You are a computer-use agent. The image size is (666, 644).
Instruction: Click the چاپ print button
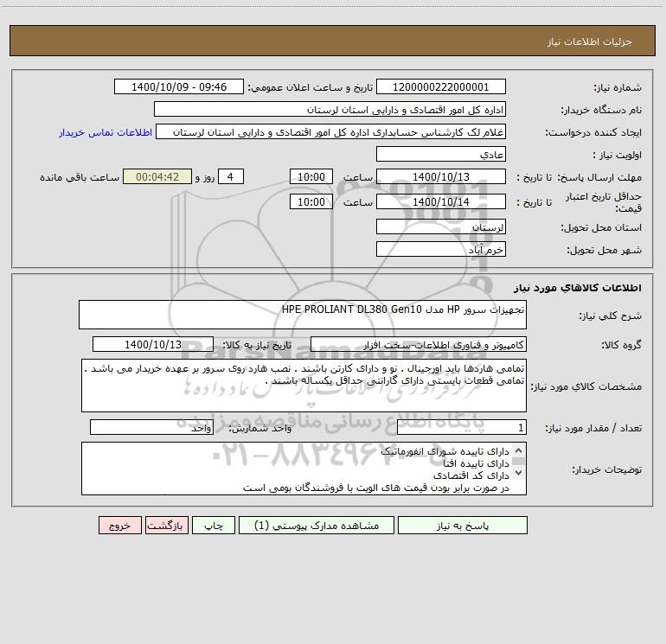pos(214,526)
